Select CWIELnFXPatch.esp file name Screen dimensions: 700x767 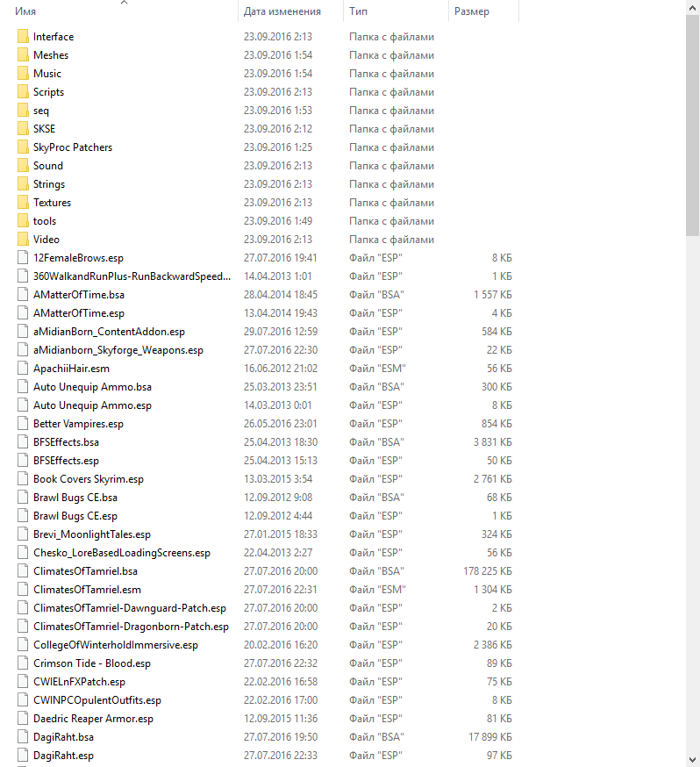coord(79,682)
